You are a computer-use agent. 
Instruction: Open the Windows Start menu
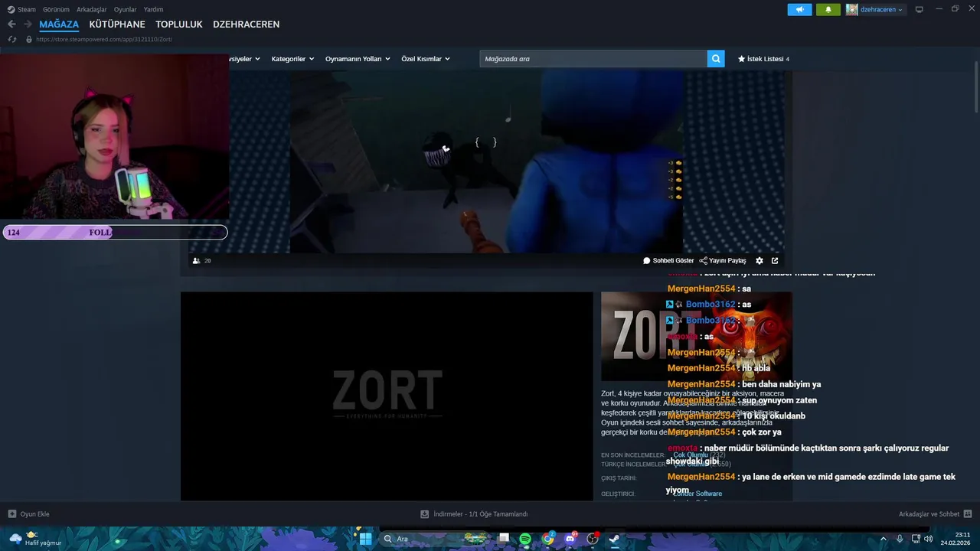tap(365, 539)
